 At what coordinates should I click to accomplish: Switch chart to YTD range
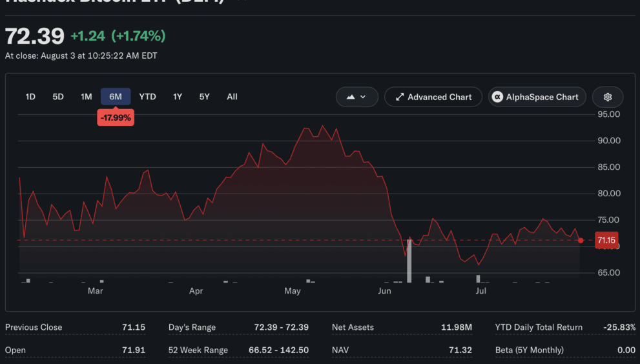point(147,97)
